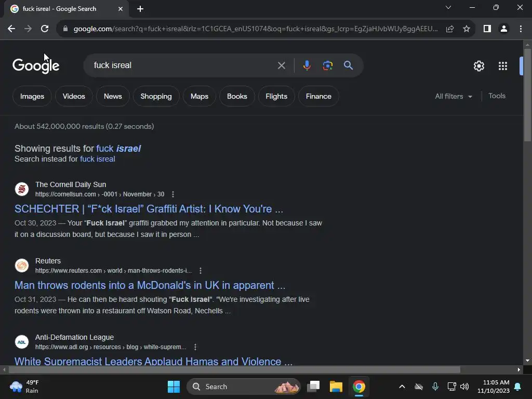This screenshot has width=532, height=399.
Task: Click the scroll down arrow
Action: (527, 361)
